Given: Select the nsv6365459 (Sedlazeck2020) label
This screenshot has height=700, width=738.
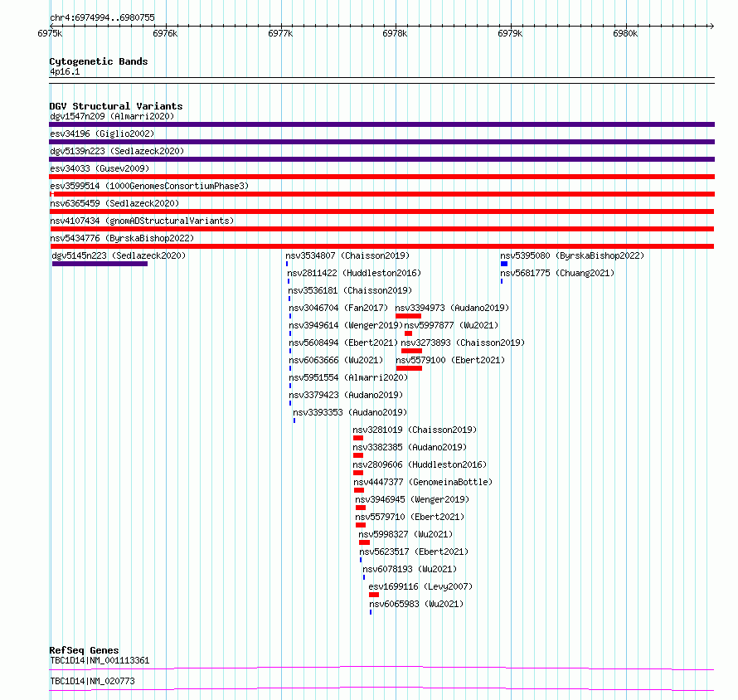Looking at the screenshot, I should (114, 203).
